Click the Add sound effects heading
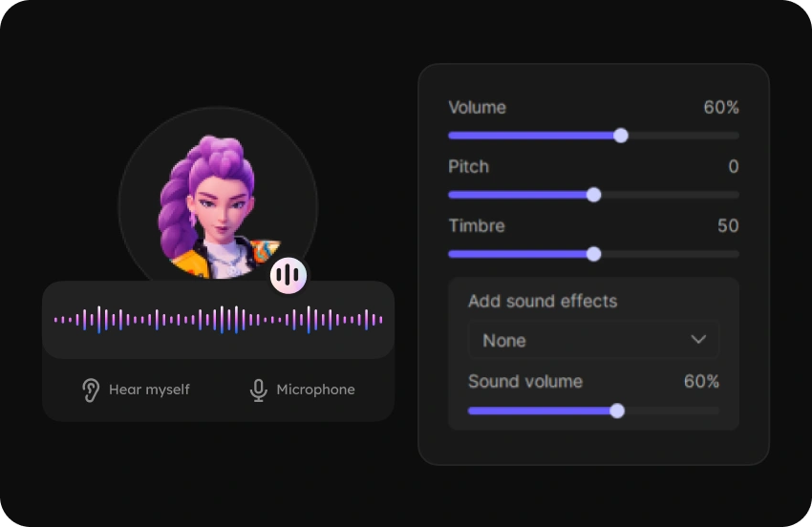Viewport: 812px width, 527px height. pos(543,302)
